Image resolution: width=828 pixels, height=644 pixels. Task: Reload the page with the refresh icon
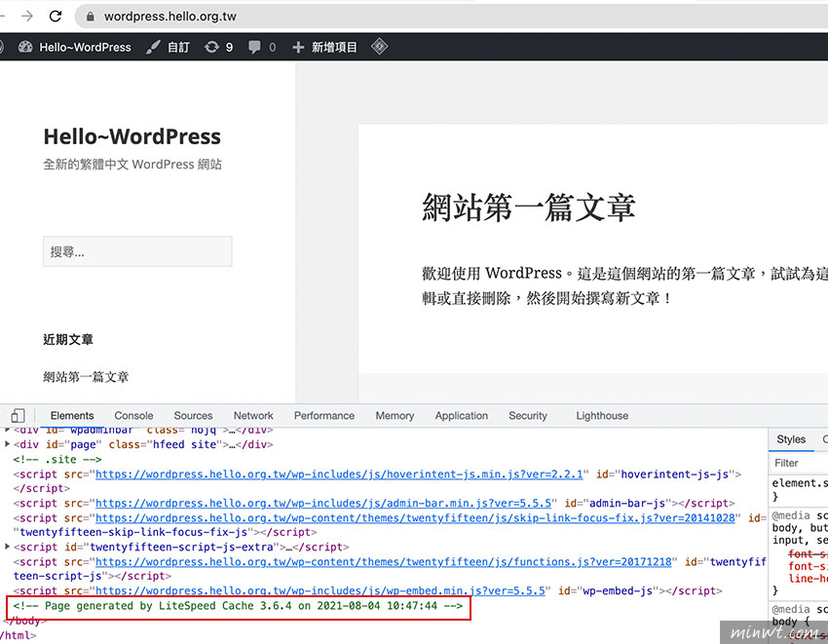pyautogui.click(x=56, y=17)
